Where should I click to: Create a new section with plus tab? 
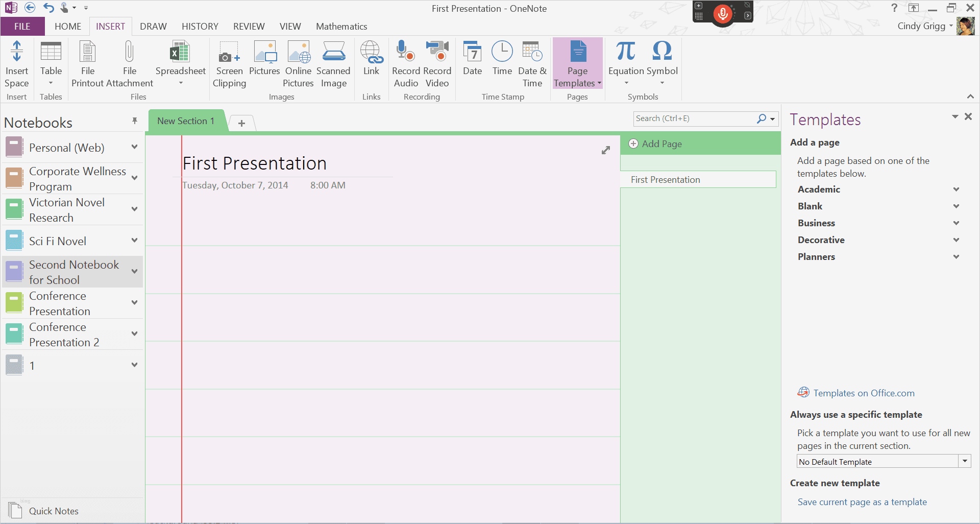(x=242, y=123)
